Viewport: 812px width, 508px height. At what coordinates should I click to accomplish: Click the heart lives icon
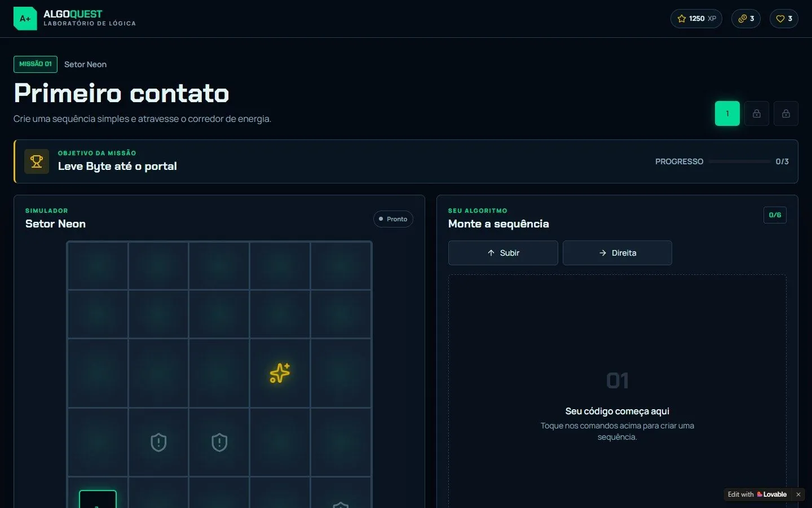pyautogui.click(x=780, y=19)
